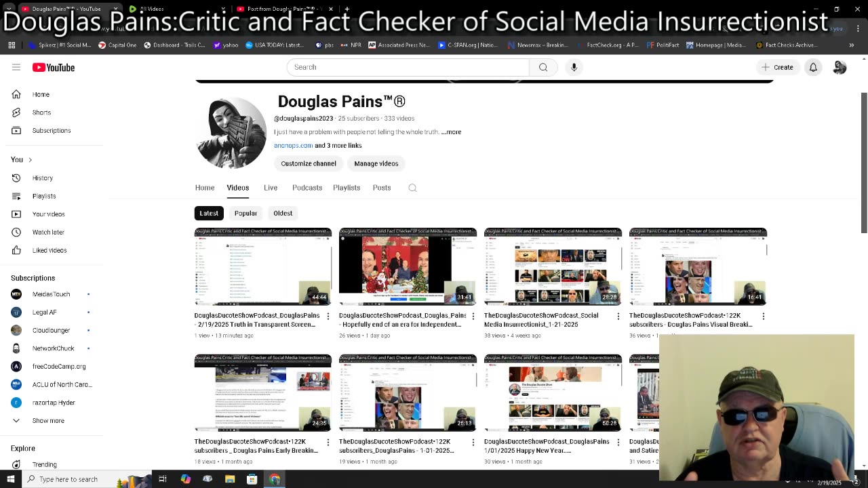
Task: Open the freeCodeCamp.org subscription
Action: click(x=53, y=366)
